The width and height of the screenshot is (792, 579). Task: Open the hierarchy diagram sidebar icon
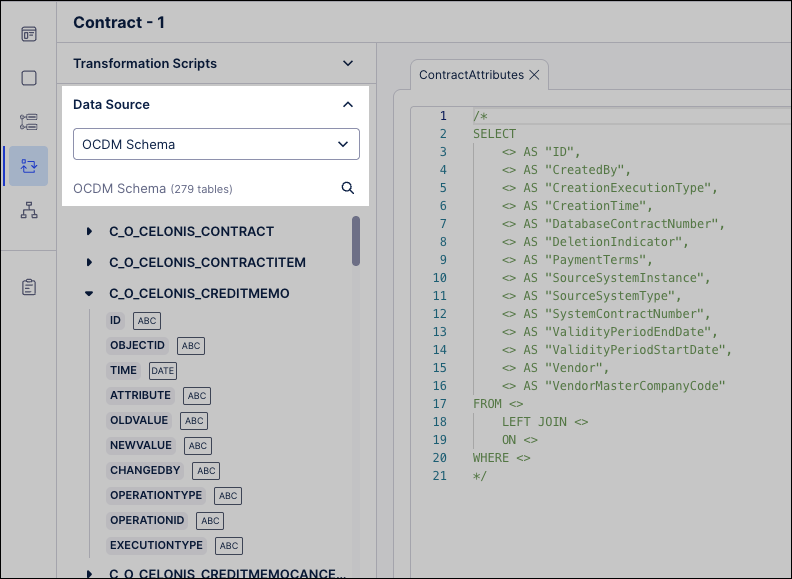point(29,210)
